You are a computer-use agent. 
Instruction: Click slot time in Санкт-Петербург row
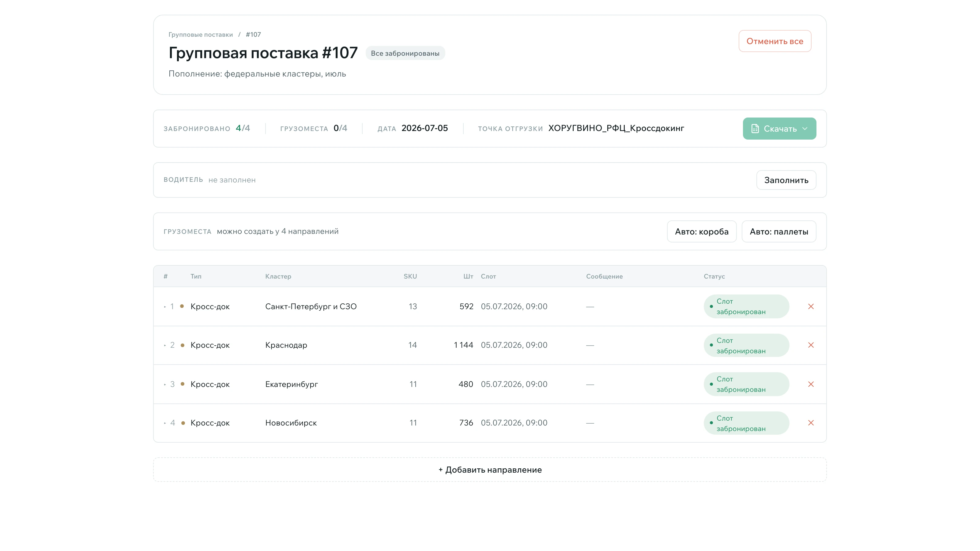pos(514,306)
